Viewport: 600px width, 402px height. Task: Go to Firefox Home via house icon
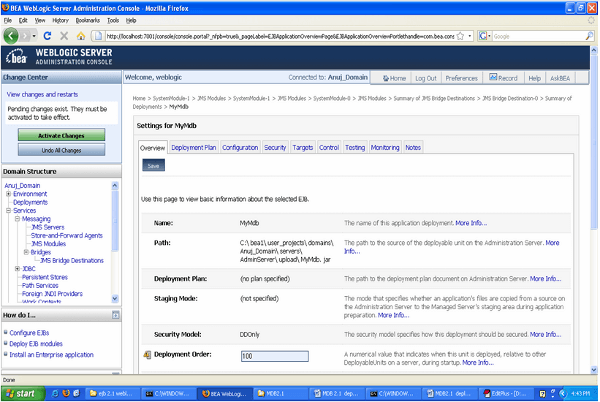[81, 36]
